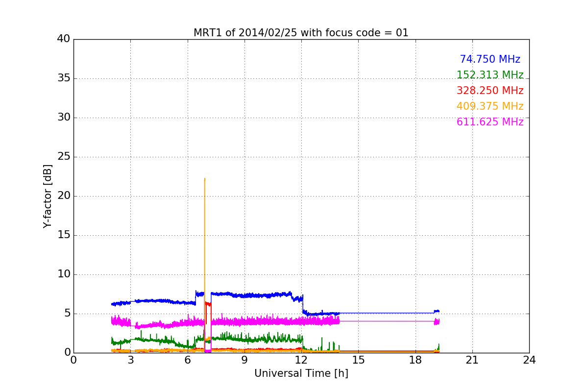Click the x-axis tick label 6
The height and width of the screenshot is (392, 588).
[188, 360]
